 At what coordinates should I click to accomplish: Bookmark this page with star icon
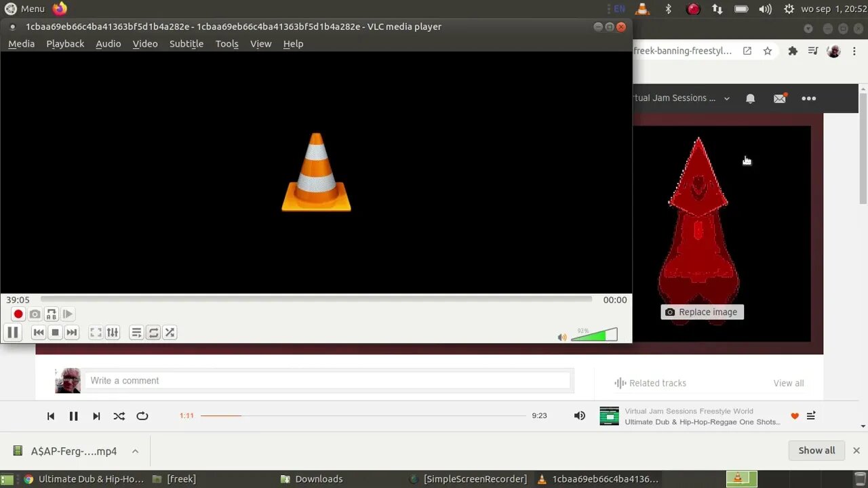pyautogui.click(x=768, y=51)
